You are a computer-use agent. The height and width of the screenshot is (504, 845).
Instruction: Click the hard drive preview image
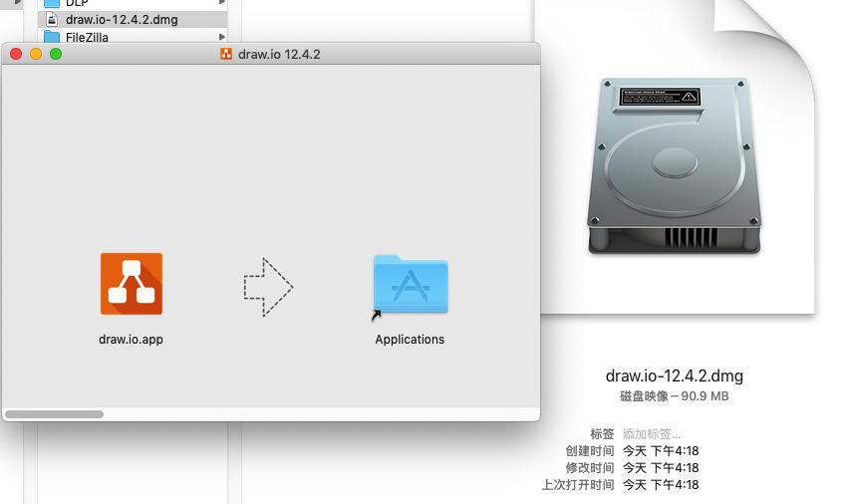tap(675, 165)
